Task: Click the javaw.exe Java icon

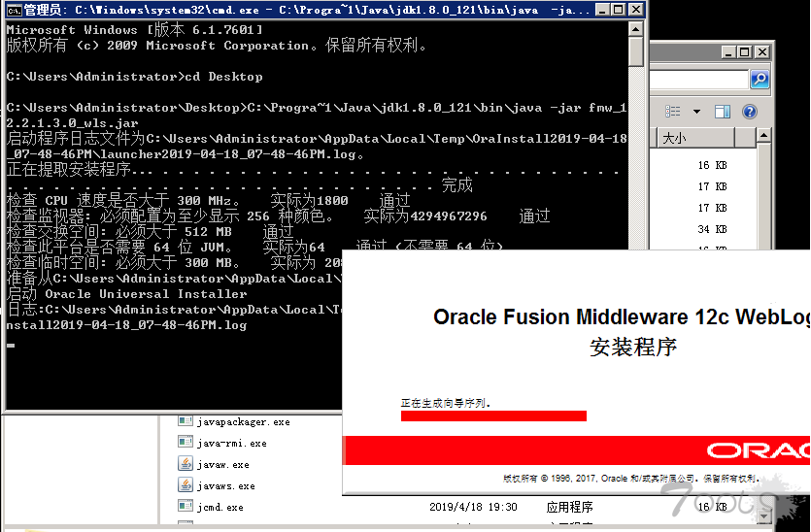Action: [186, 463]
